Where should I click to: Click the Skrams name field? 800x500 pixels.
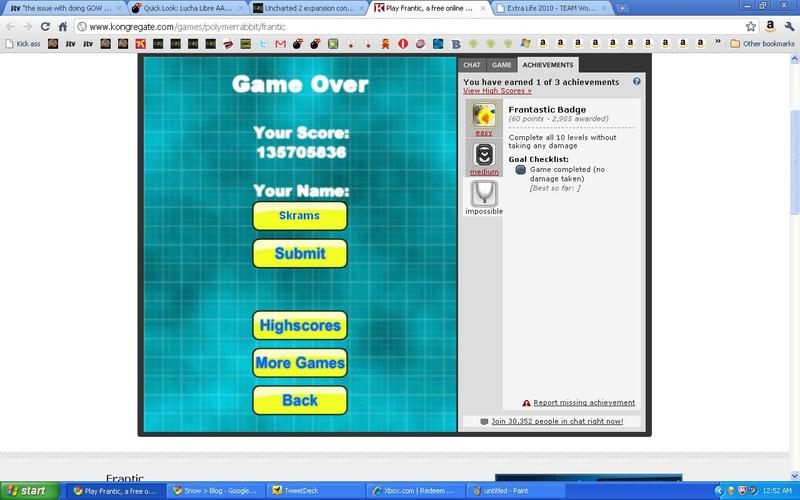click(x=300, y=216)
